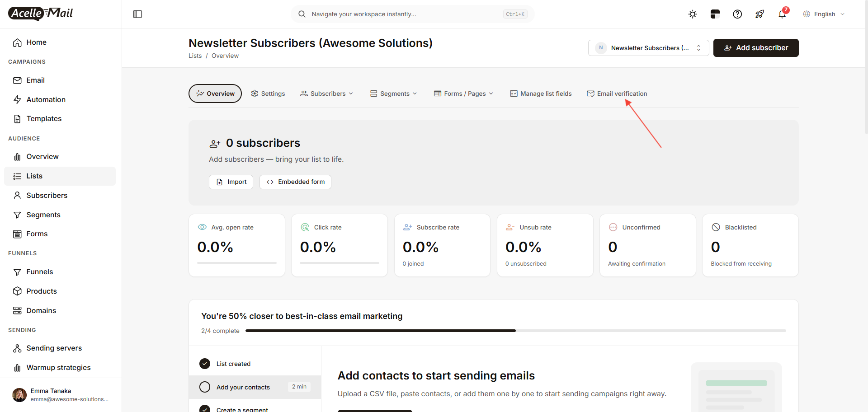
Task: Toggle light/dark theme sun icon
Action: 693,14
